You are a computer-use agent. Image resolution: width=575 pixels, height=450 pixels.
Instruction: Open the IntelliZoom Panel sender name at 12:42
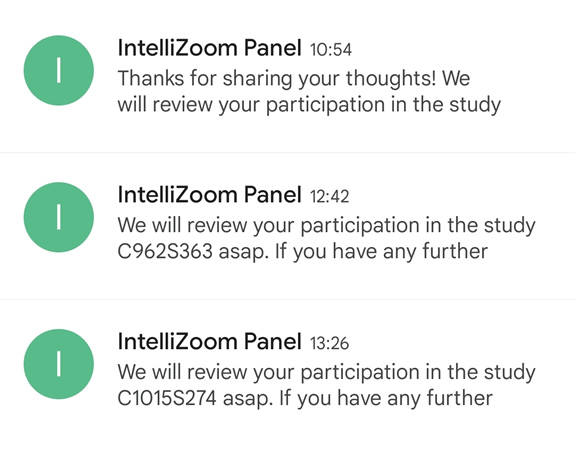point(209,195)
